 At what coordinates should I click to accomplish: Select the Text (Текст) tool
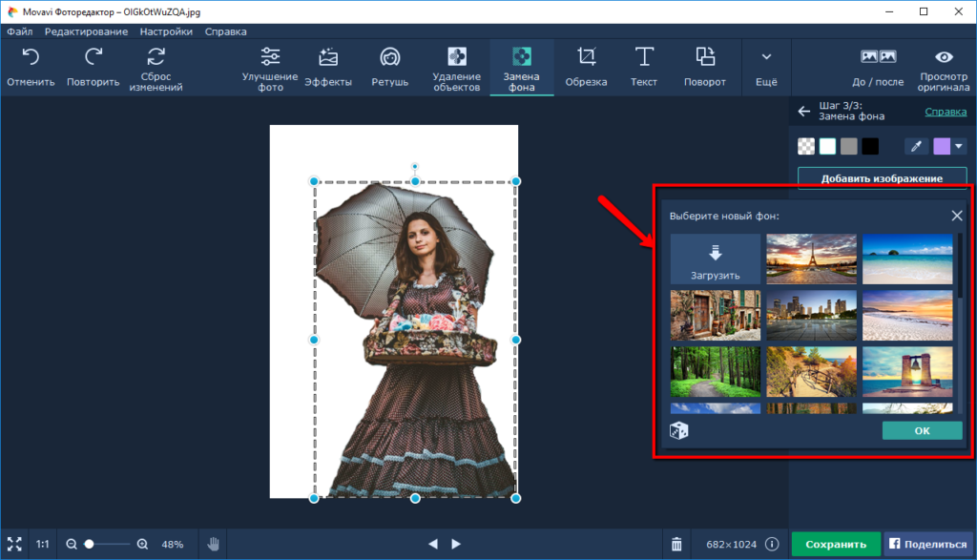click(x=644, y=68)
